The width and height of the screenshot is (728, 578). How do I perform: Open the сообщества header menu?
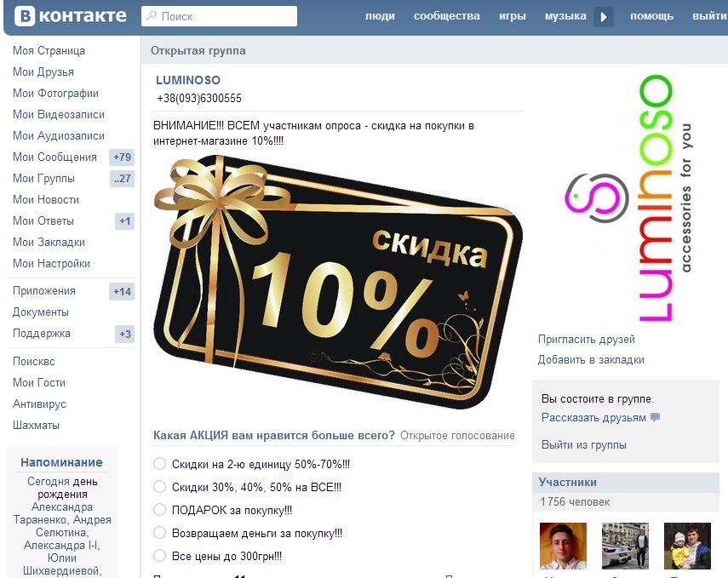tap(447, 16)
